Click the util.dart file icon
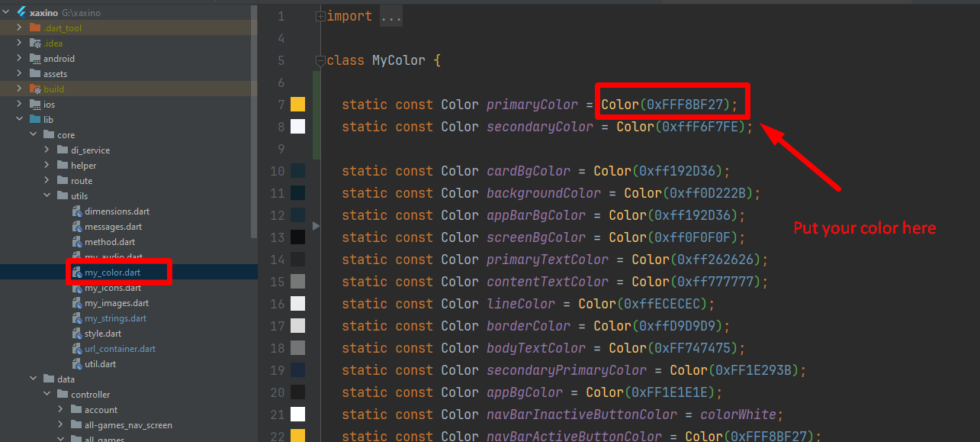Image resolution: width=980 pixels, height=442 pixels. click(x=77, y=364)
